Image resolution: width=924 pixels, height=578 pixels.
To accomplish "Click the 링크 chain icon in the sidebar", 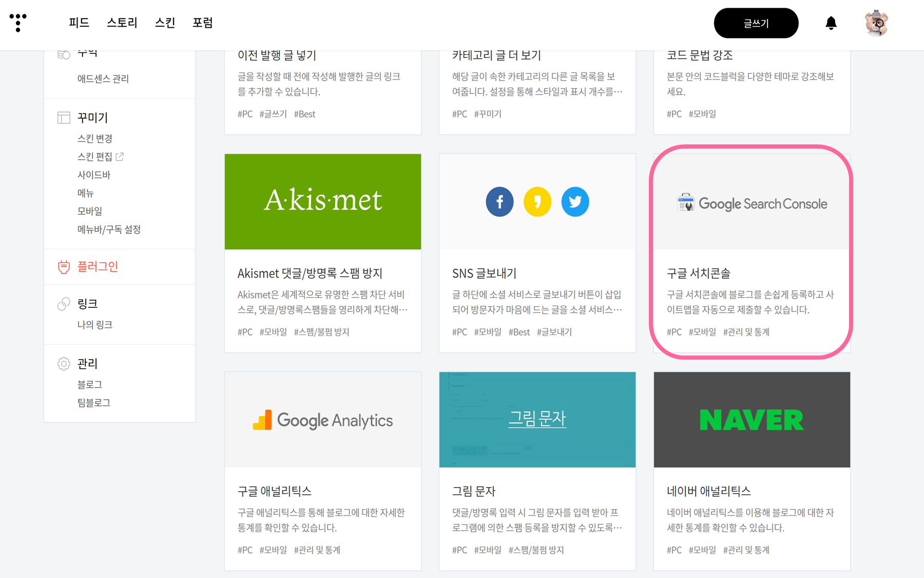I will click(x=63, y=303).
